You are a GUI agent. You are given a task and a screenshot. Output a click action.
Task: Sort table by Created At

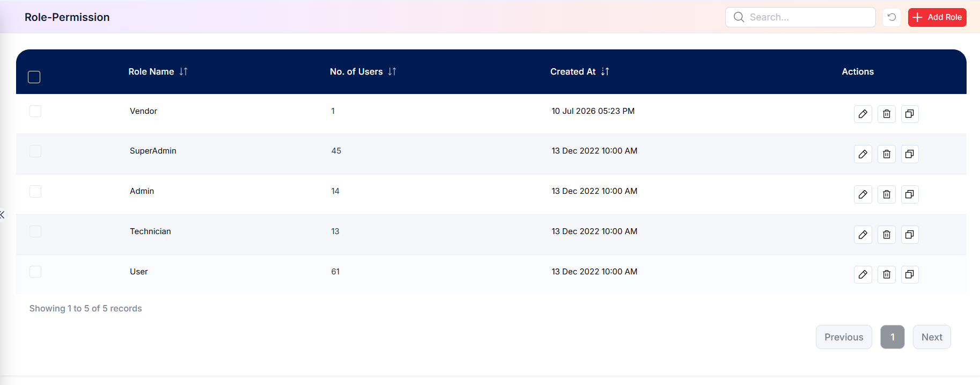click(x=605, y=71)
